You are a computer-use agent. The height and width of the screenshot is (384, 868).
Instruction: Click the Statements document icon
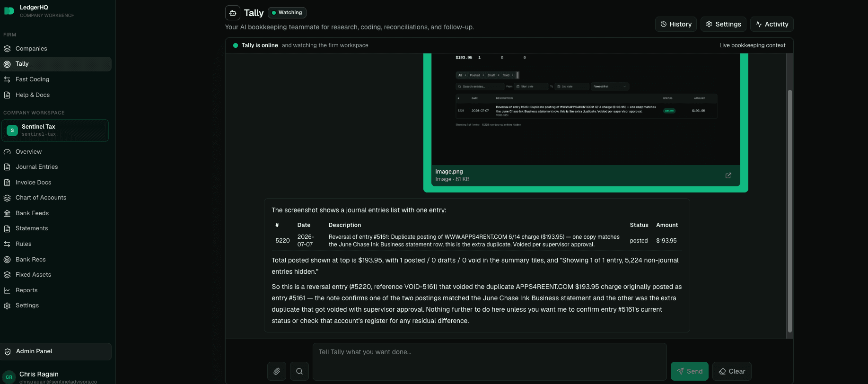tap(7, 228)
